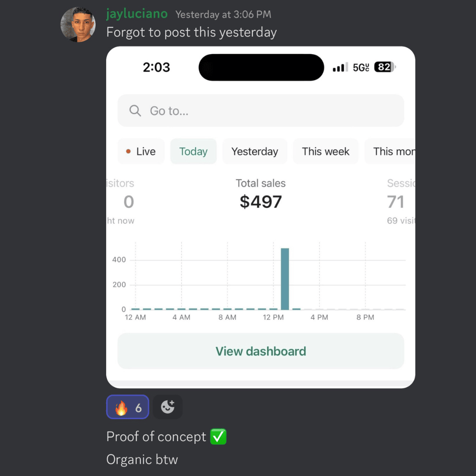Open the add reaction emoji picker
Screen dimensions: 476x476
point(167,407)
